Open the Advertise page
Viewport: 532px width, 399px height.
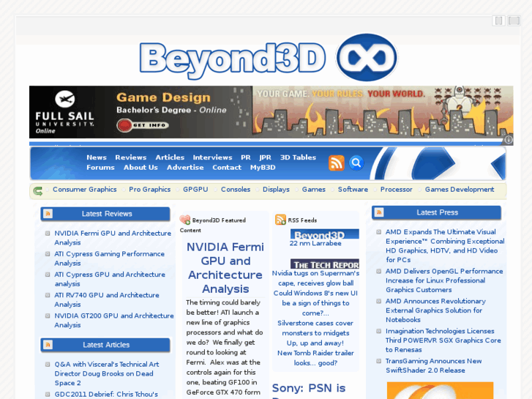[x=185, y=168]
